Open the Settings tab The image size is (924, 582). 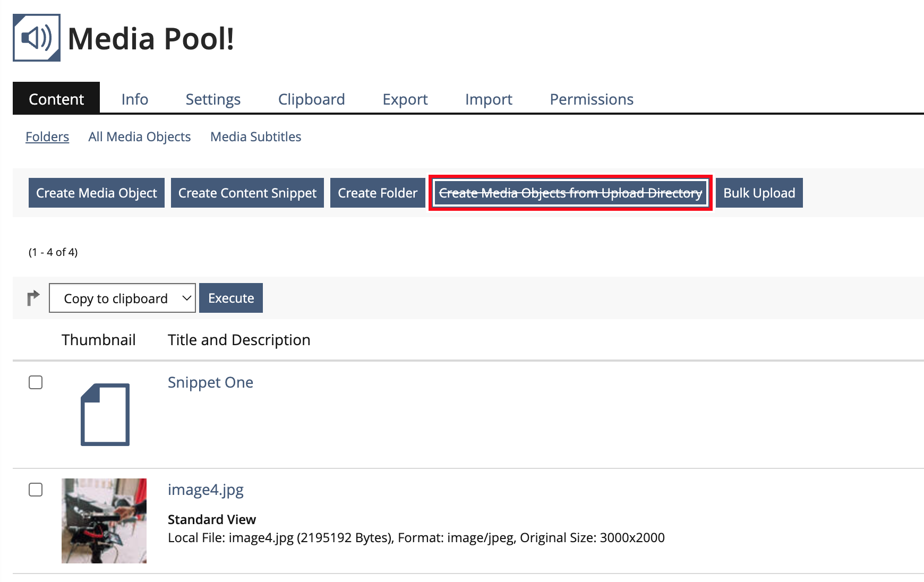pos(213,99)
